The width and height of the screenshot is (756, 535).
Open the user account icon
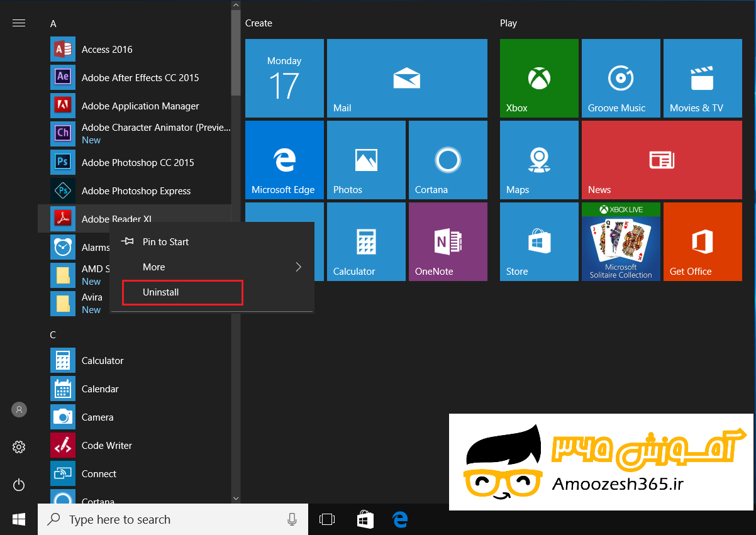click(19, 409)
